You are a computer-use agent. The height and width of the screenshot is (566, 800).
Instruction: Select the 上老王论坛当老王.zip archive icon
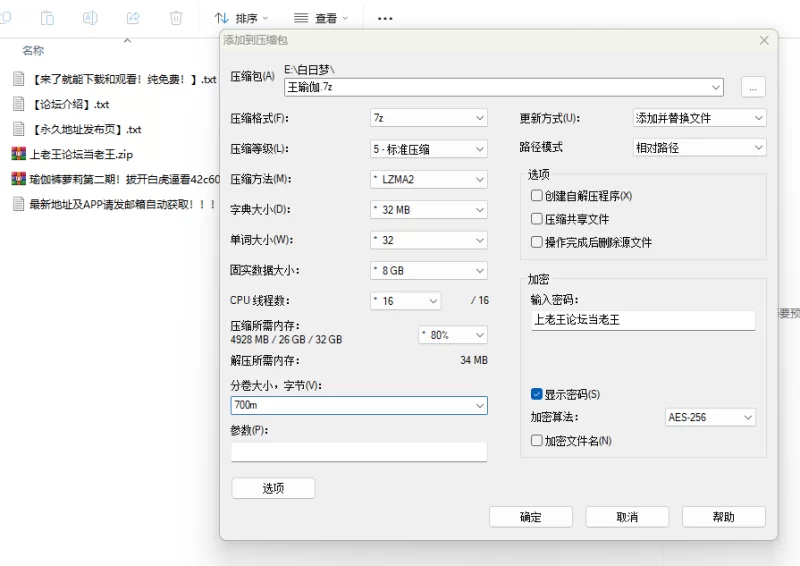coord(18,154)
